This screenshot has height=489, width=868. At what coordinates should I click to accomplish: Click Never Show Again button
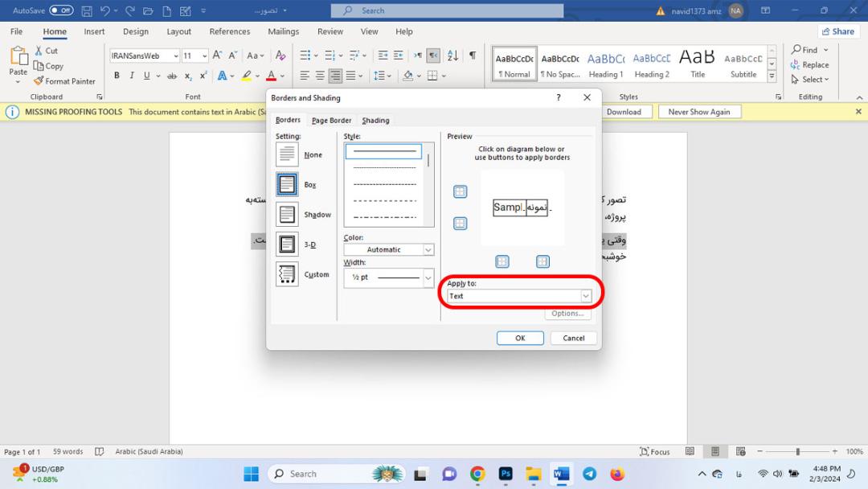coord(699,112)
